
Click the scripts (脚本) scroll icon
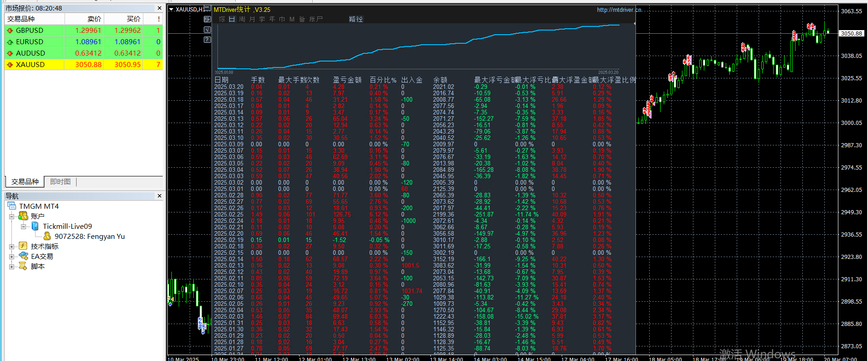click(23, 266)
